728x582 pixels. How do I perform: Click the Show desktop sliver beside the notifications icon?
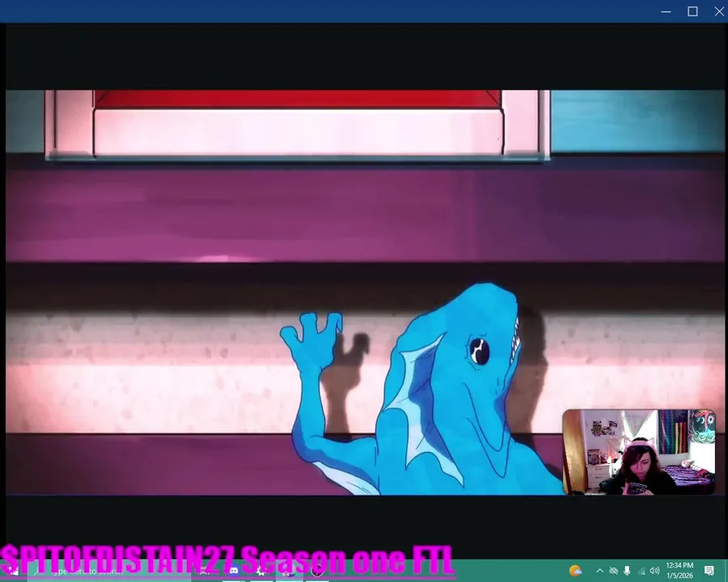tap(726, 571)
